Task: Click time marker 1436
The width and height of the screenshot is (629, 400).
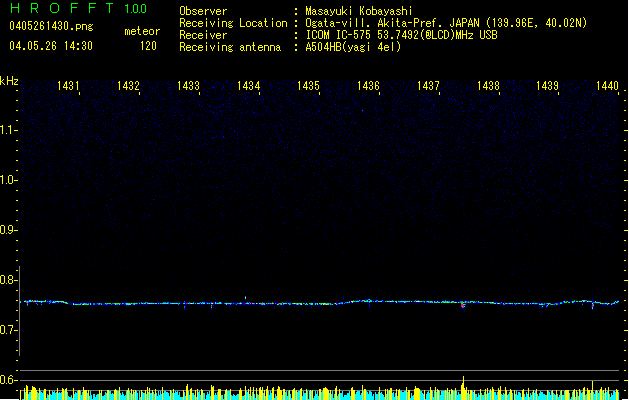Action: [368, 85]
